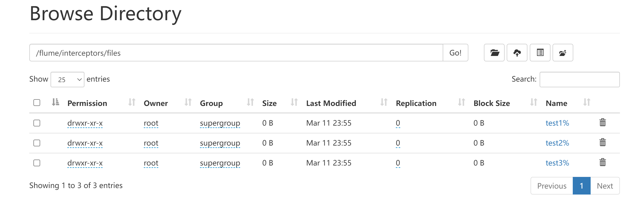Open the test1% directory link
The image size is (644, 201).
[557, 123]
